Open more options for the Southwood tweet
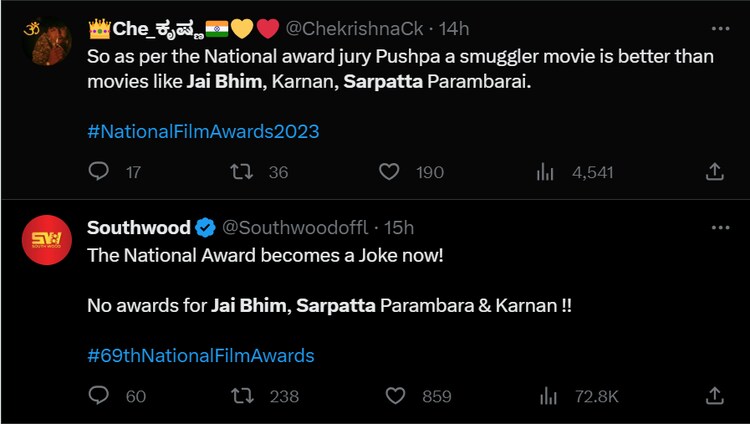750x424 pixels. 720,228
